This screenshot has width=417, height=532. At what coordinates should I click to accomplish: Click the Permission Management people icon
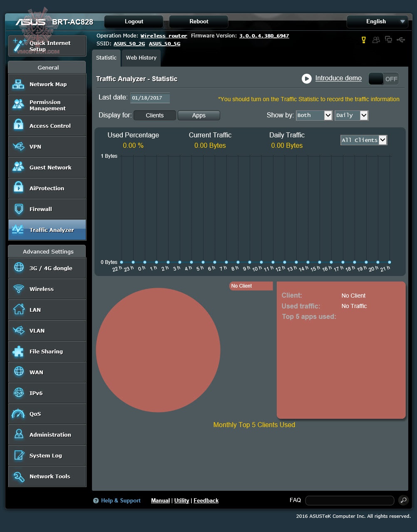[x=18, y=104]
